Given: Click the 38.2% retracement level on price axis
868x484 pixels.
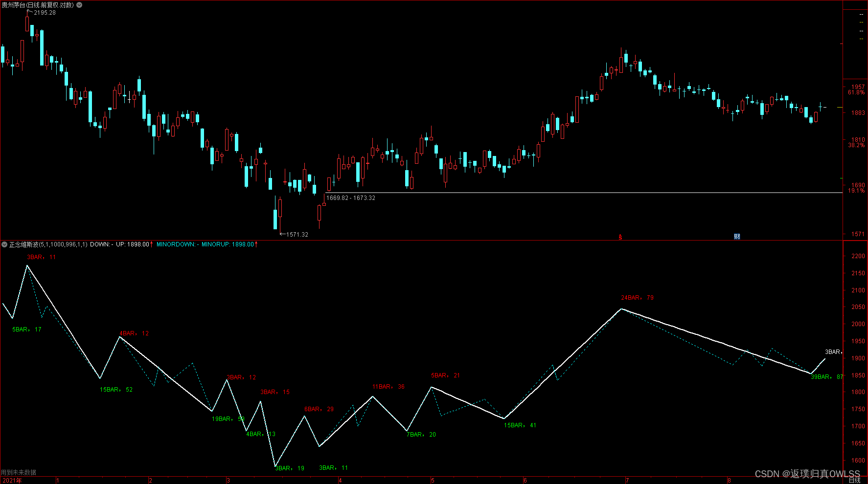Looking at the screenshot, I should pos(856,145).
